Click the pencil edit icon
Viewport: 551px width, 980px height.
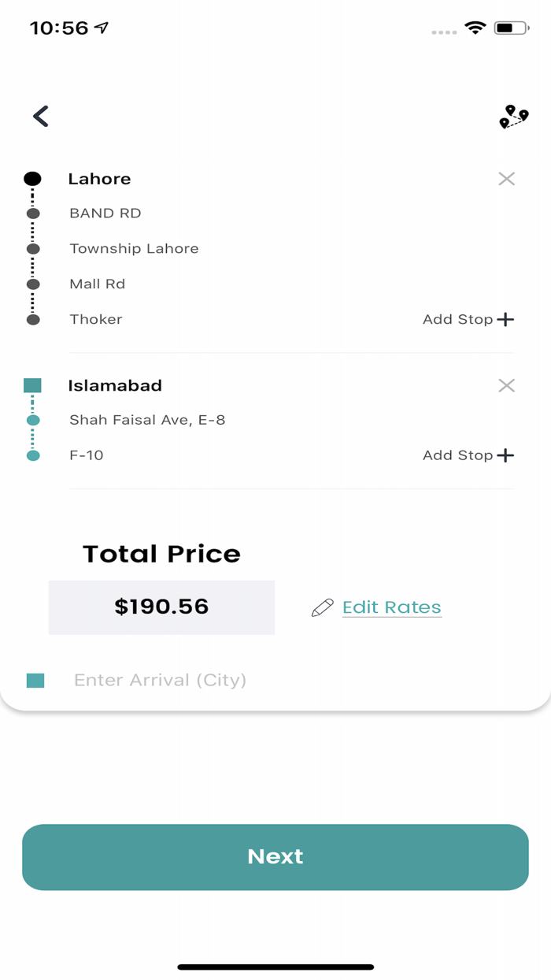(322, 607)
